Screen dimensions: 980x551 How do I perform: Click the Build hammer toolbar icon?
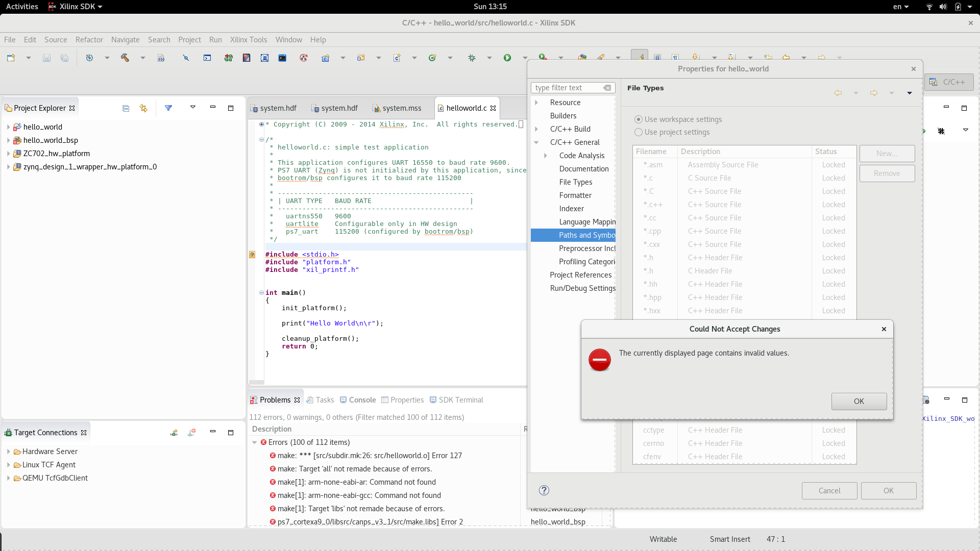pyautogui.click(x=125, y=58)
